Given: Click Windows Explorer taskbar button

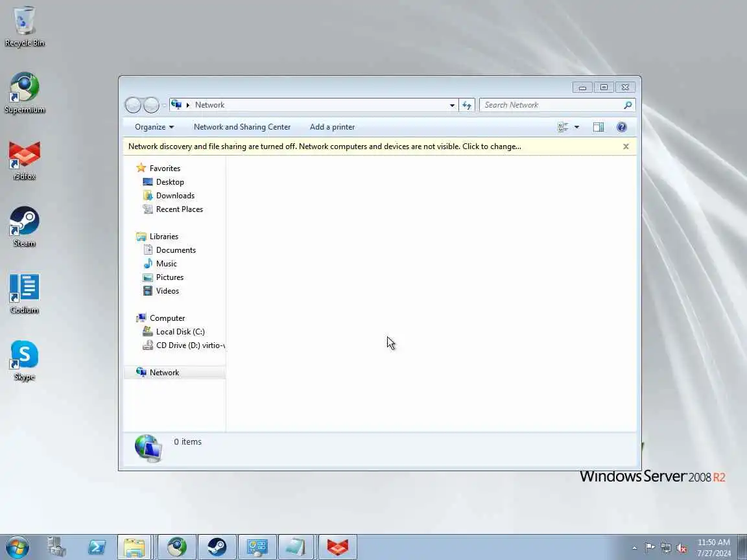Looking at the screenshot, I should (134, 547).
